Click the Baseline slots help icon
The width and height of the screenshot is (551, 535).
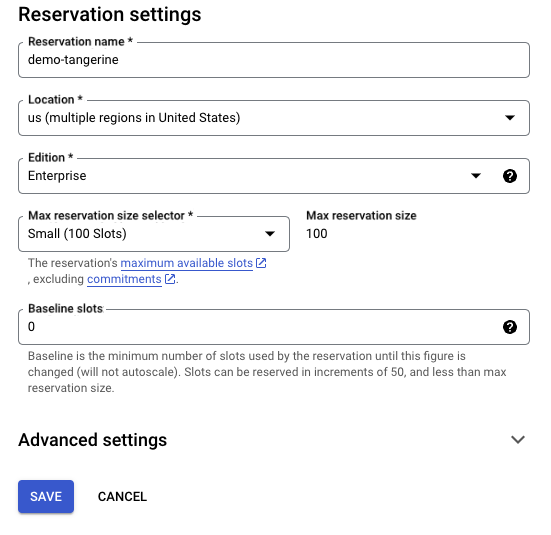click(x=510, y=327)
